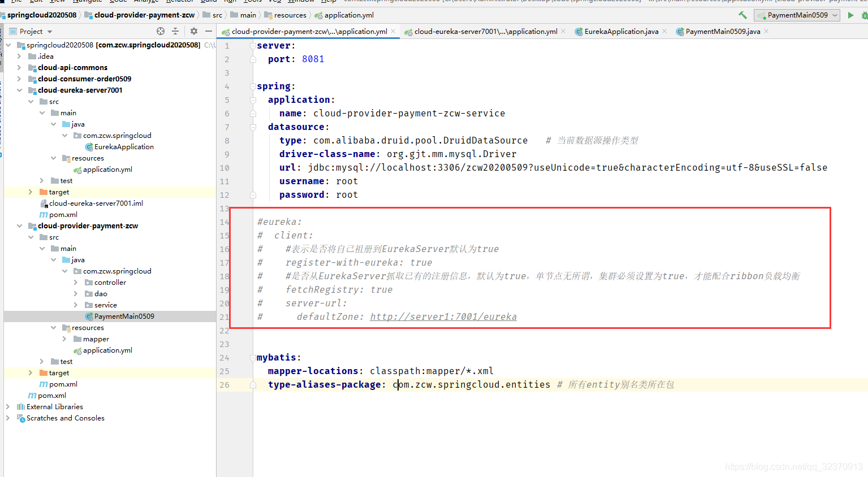Expand the cloud-consumer-order0509 module
868x477 pixels.
pyautogui.click(x=19, y=79)
